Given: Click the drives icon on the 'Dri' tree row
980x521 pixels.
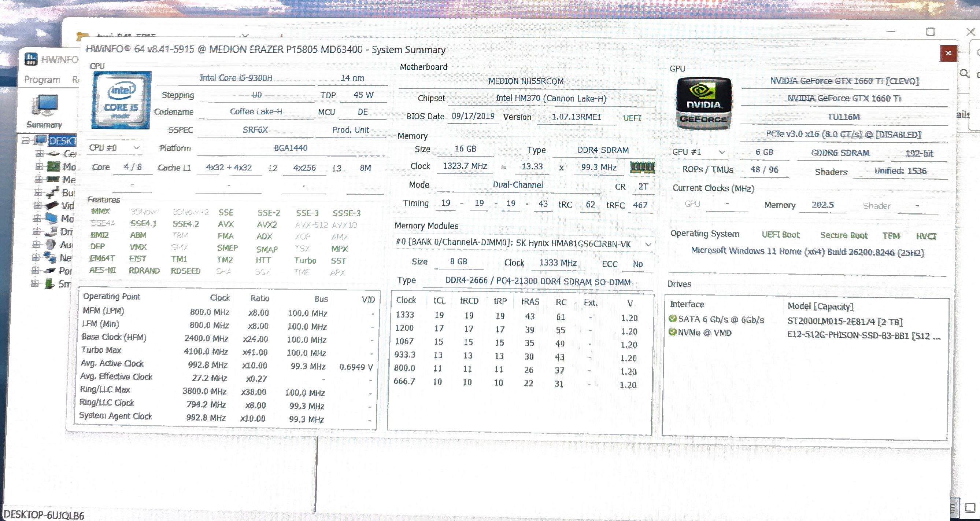Looking at the screenshot, I should (51, 231).
